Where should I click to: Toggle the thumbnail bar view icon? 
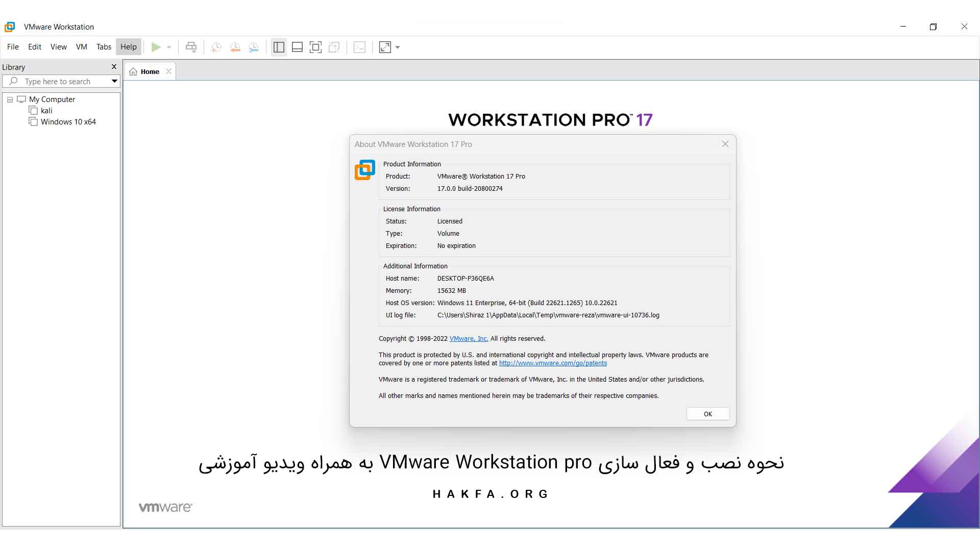(297, 47)
